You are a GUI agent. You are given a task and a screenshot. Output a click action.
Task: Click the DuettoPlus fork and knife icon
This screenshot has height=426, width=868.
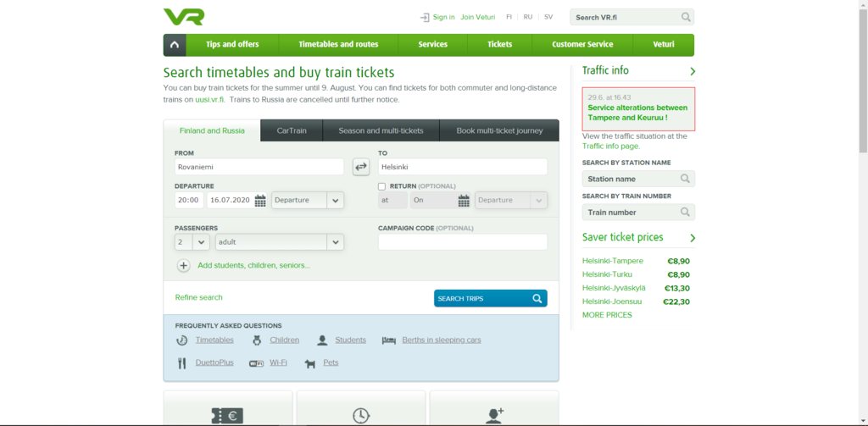click(x=181, y=363)
